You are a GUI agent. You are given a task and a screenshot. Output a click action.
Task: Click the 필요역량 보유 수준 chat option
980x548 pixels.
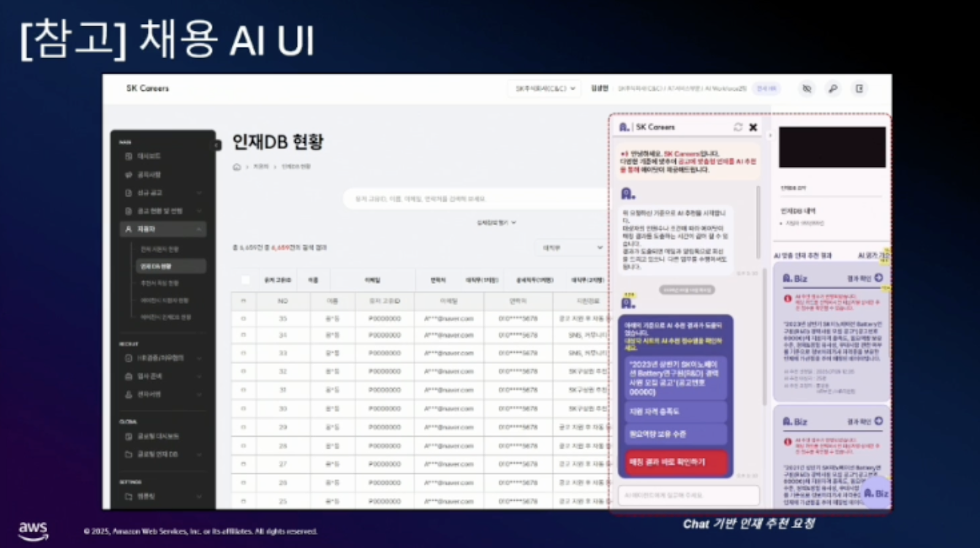pos(676,434)
